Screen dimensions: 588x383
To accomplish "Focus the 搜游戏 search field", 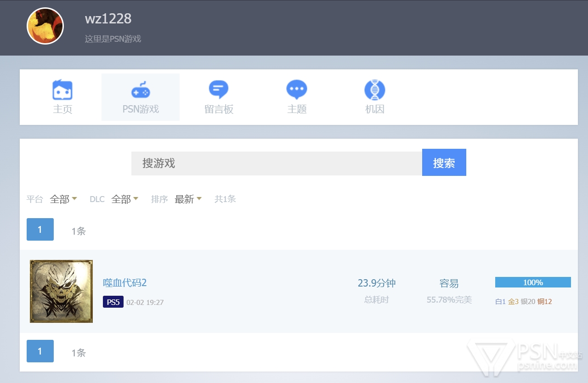I will click(277, 163).
